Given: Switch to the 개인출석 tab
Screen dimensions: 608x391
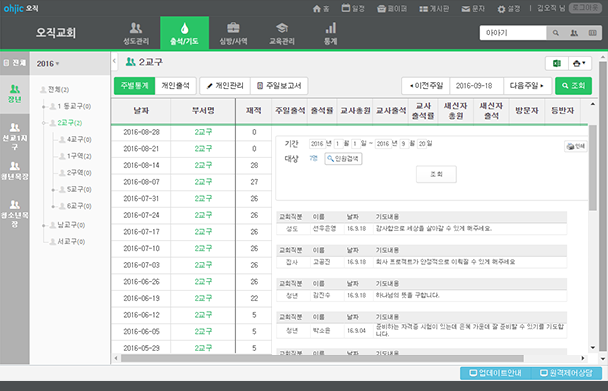Looking at the screenshot, I should pos(175,86).
